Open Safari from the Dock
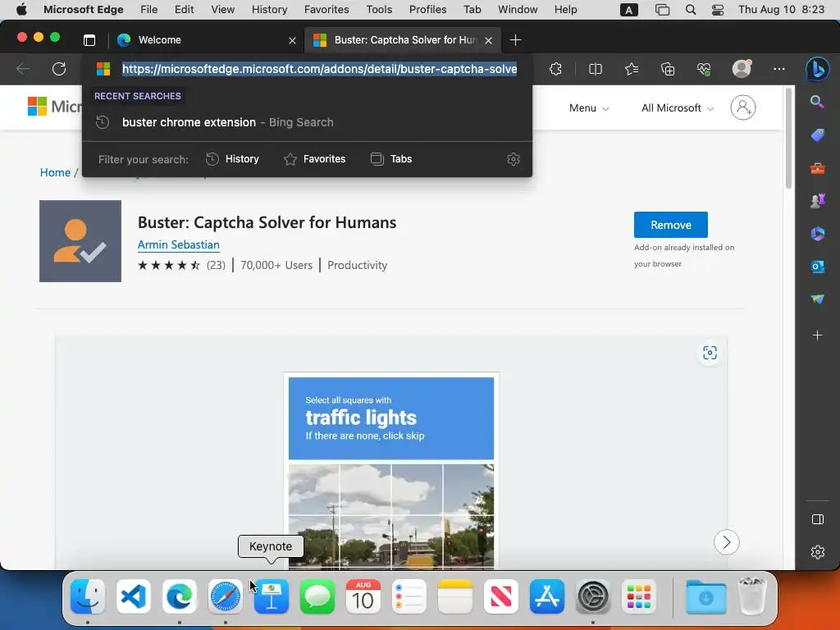Image resolution: width=840 pixels, height=630 pixels. [225, 596]
